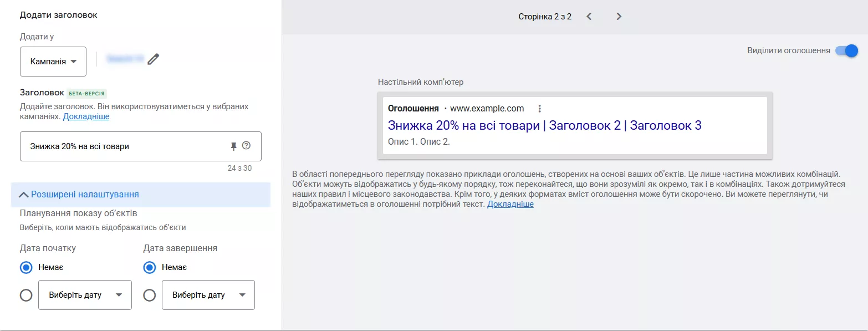Open the 'Кампанія' dropdown
Viewport: 868px width, 331px height.
tap(53, 62)
